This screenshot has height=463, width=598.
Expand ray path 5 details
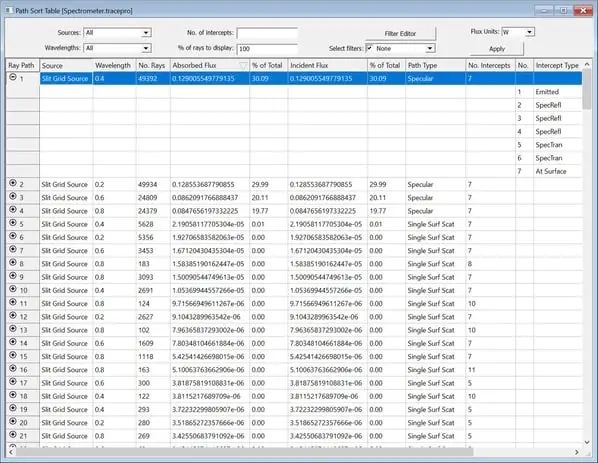pos(13,223)
